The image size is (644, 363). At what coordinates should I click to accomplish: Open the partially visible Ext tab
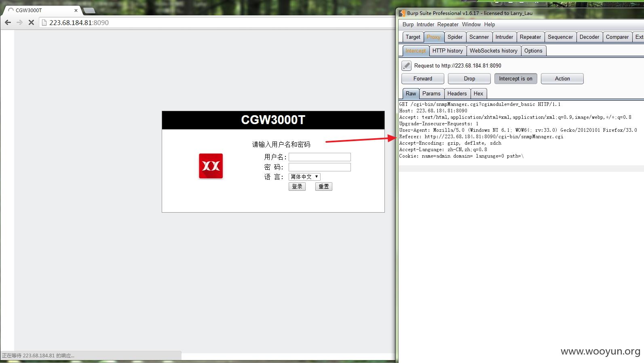pos(638,37)
